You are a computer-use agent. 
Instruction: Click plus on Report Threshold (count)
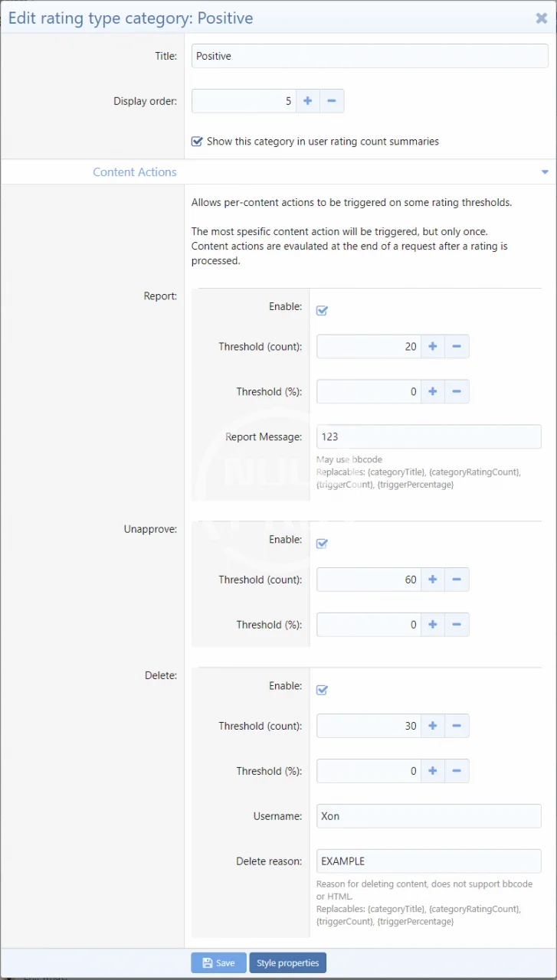pyautogui.click(x=433, y=347)
